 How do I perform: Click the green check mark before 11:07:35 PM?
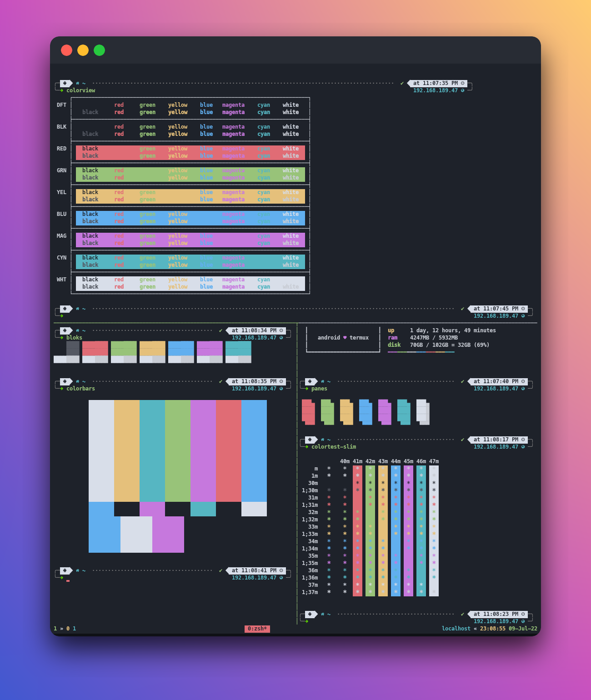click(402, 83)
